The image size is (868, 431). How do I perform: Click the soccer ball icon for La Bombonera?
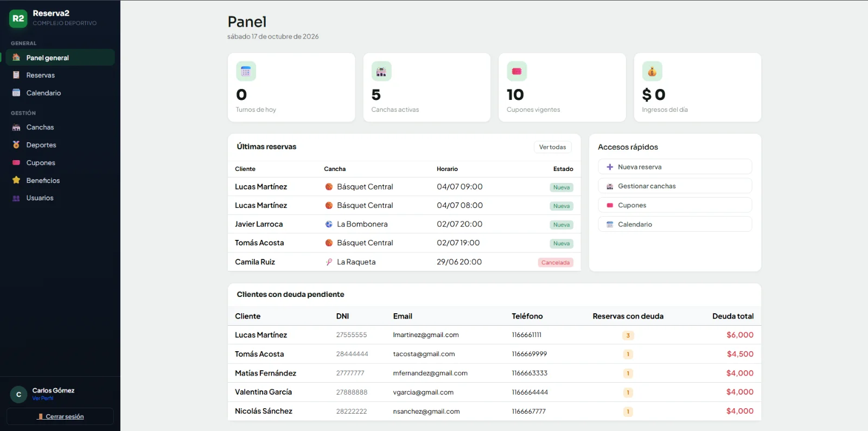[329, 224]
